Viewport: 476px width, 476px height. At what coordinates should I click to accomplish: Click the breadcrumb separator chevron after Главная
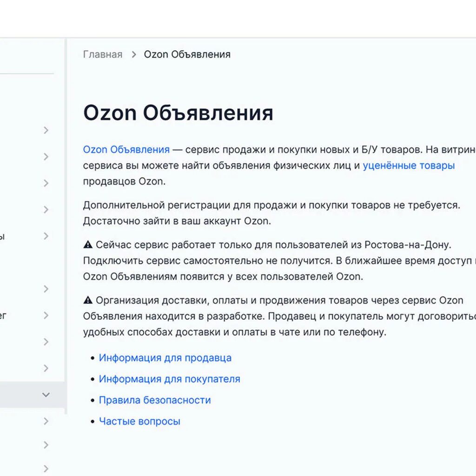(x=133, y=55)
